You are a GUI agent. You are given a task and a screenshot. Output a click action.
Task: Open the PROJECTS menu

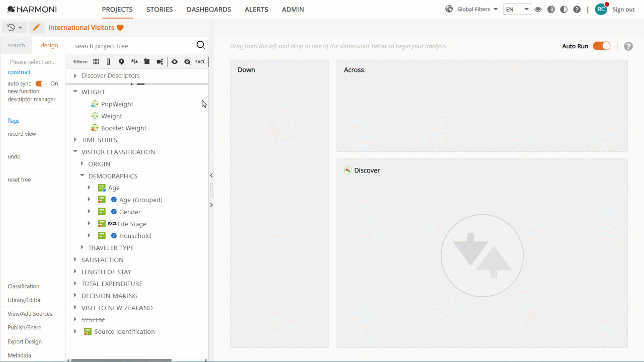click(117, 9)
